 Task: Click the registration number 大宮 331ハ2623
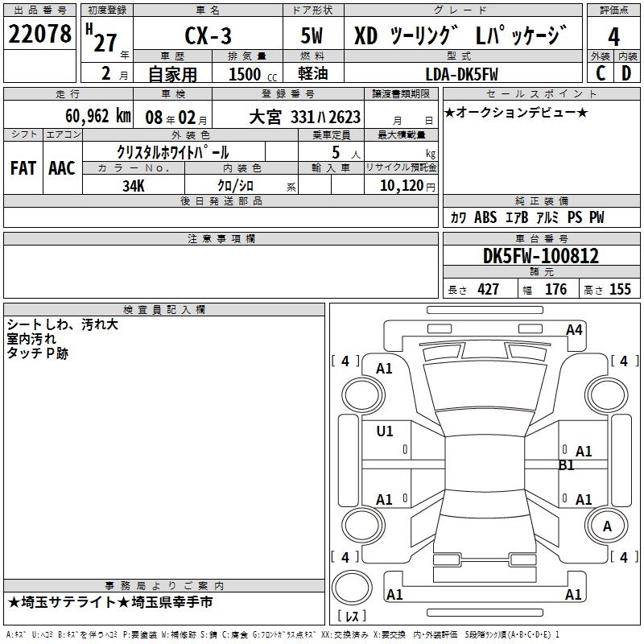(305, 117)
